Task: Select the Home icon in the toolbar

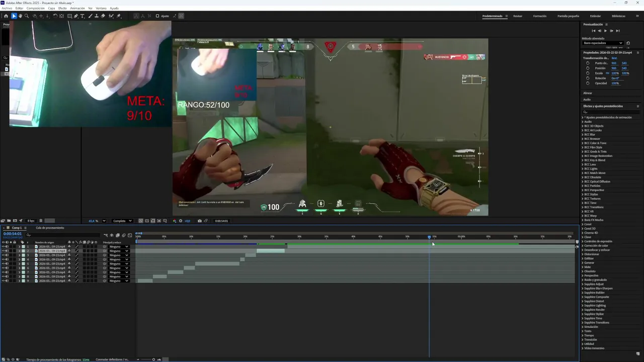Action: [x=6, y=16]
